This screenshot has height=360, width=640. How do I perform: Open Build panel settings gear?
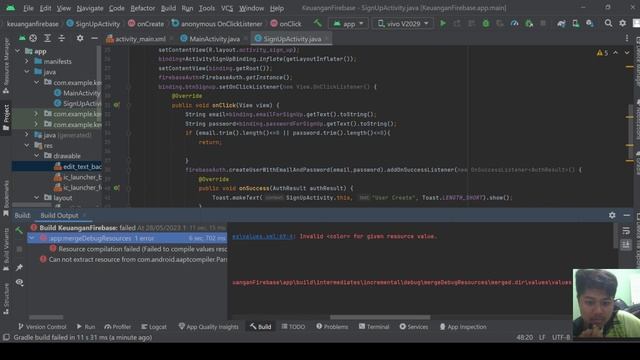click(x=612, y=215)
